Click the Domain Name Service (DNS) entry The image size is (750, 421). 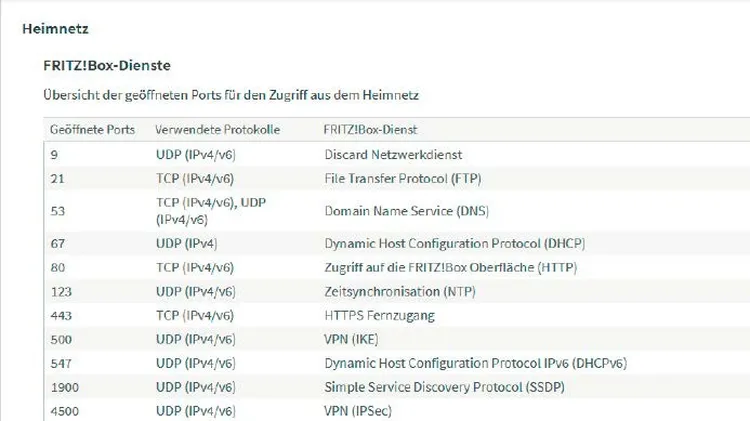(407, 211)
